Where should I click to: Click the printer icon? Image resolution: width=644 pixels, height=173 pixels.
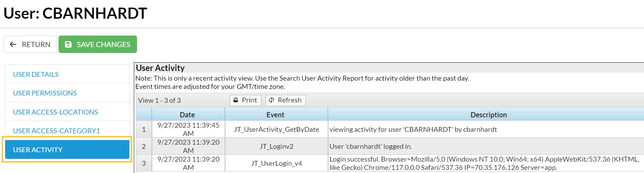[236, 100]
